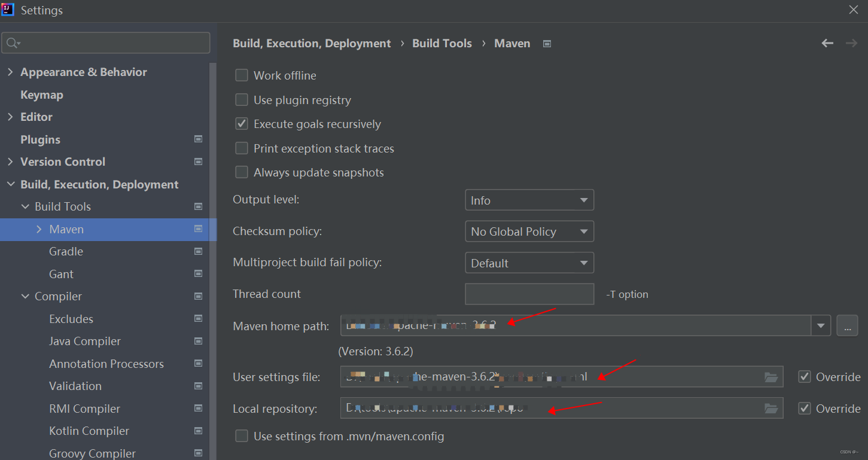The image size is (868, 460).
Task: Toggle Override for Local repository
Action: point(805,409)
